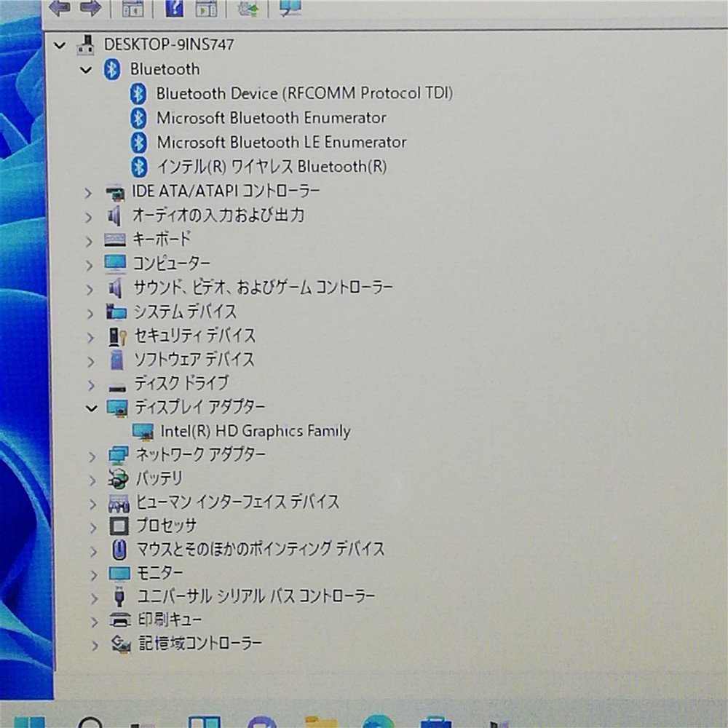Expand the バッテリ category
The width and height of the screenshot is (728, 728).
point(93,480)
